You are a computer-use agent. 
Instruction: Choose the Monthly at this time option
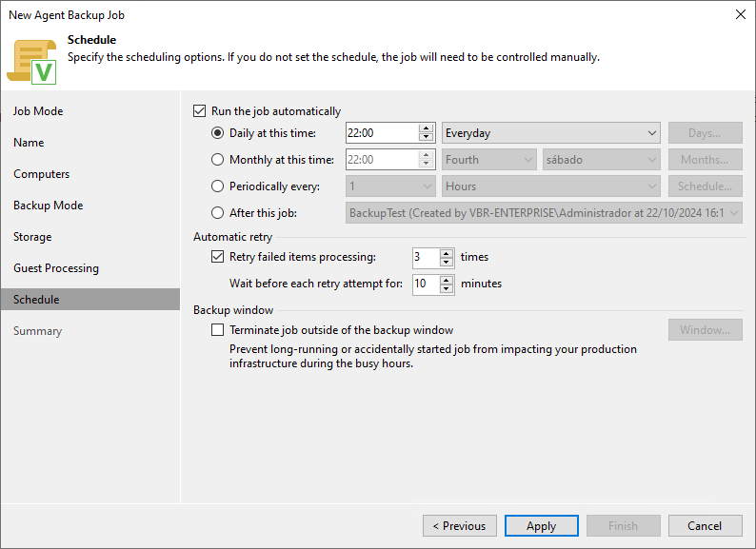(218, 160)
